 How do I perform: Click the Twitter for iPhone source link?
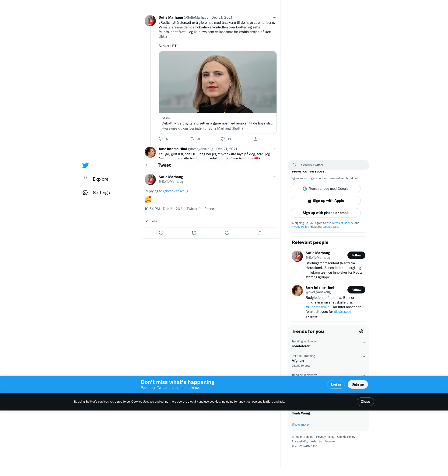[x=200, y=209]
